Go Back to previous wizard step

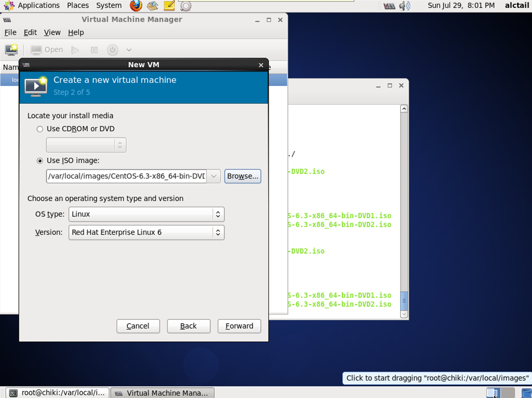point(189,326)
